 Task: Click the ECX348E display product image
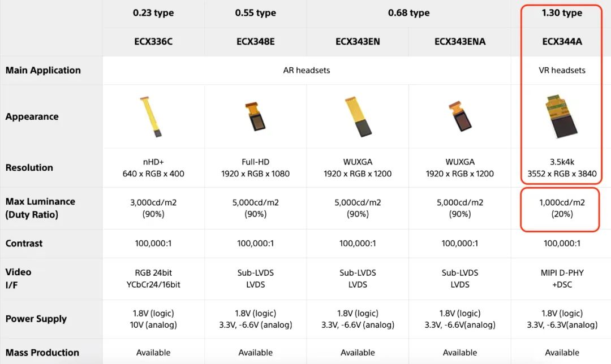click(x=254, y=115)
